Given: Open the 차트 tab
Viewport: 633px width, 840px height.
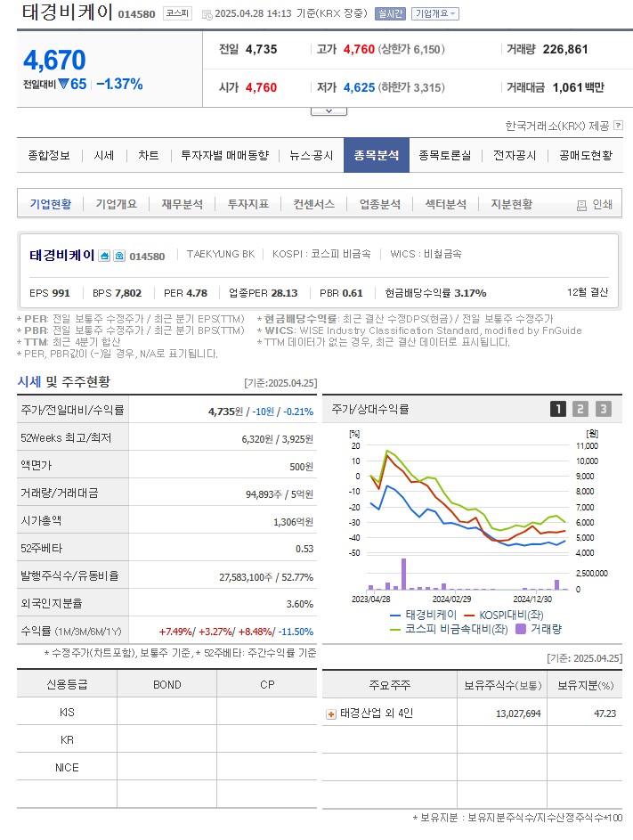Looking at the screenshot, I should [x=149, y=155].
